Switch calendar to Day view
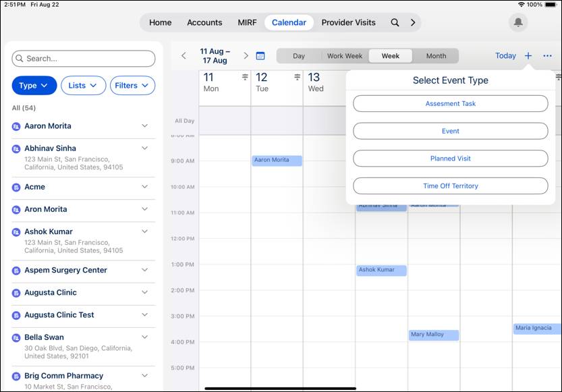Image resolution: width=562 pixels, height=392 pixels. [299, 56]
